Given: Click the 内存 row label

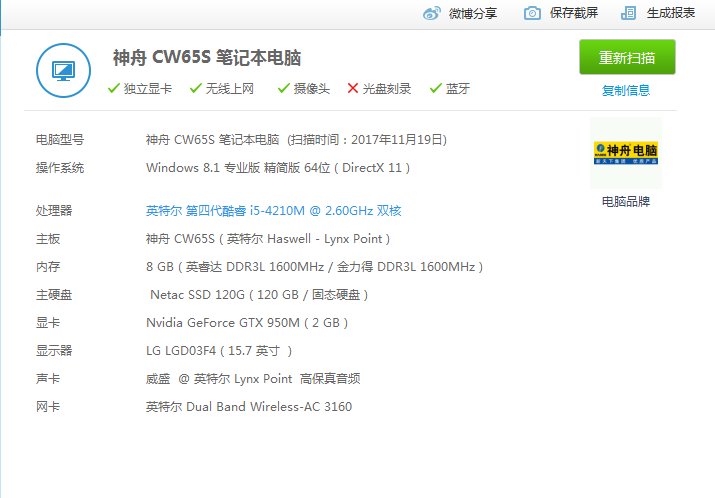Looking at the screenshot, I should 48,267.
